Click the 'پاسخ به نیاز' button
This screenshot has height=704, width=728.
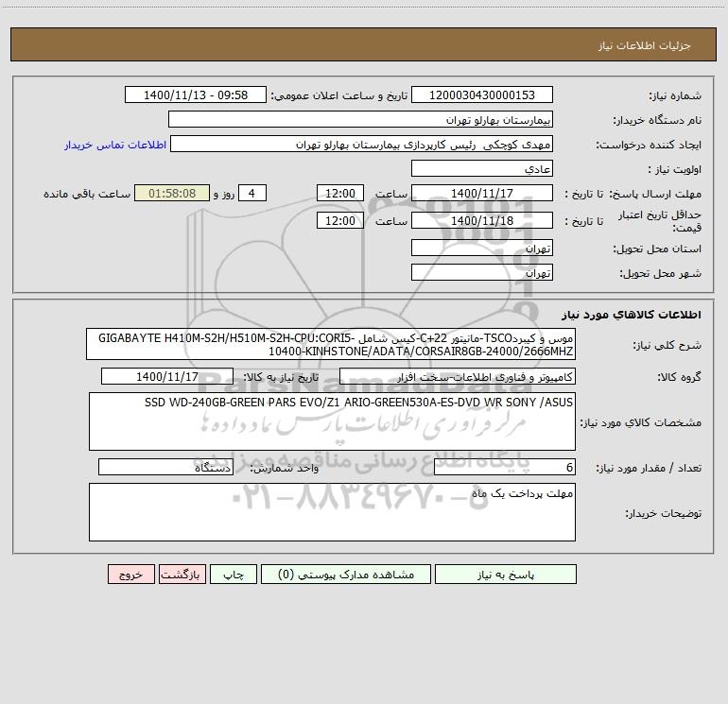[506, 575]
